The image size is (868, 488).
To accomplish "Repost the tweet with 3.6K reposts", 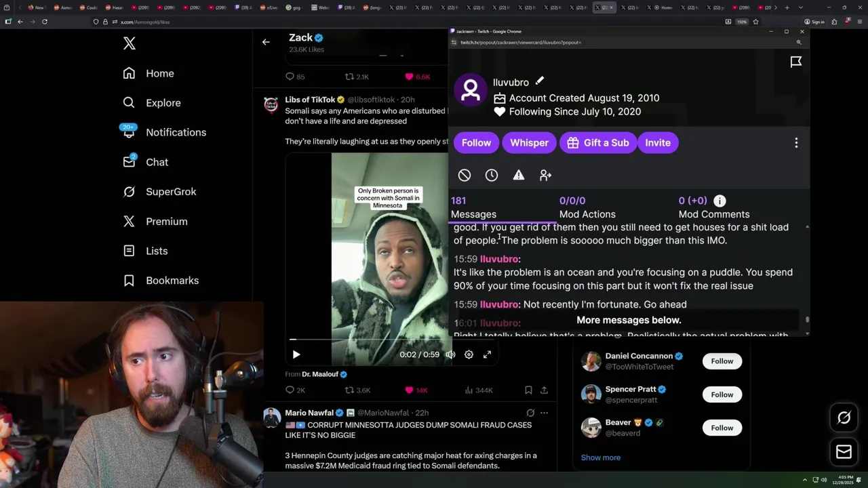I will tap(357, 390).
